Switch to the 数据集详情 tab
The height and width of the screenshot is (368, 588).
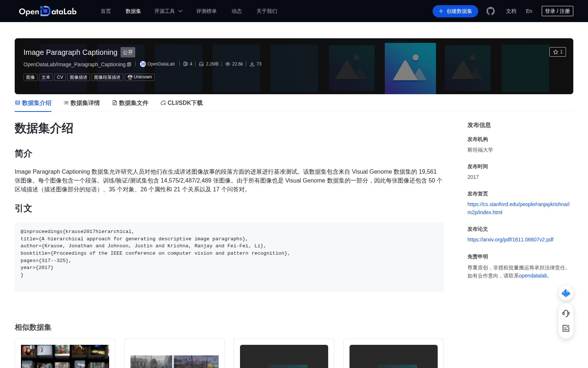pos(82,103)
